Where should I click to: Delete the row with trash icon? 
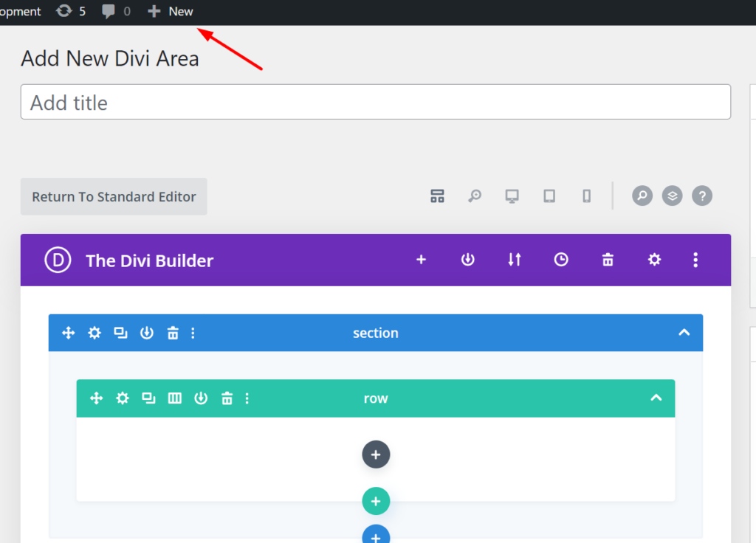227,398
